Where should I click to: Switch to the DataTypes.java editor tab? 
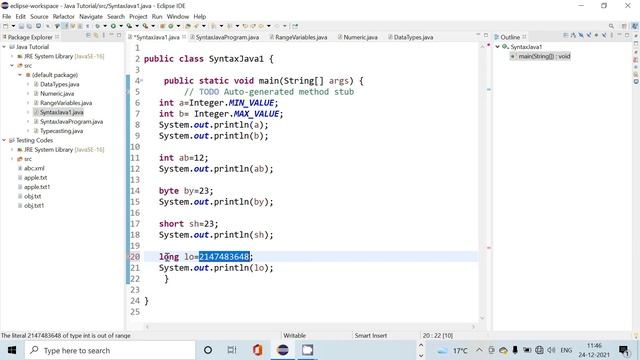[x=413, y=37]
